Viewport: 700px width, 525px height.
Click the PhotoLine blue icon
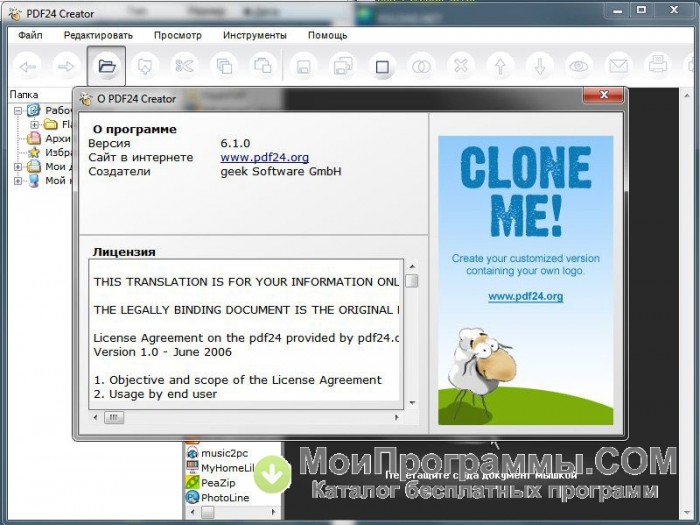(x=192, y=497)
